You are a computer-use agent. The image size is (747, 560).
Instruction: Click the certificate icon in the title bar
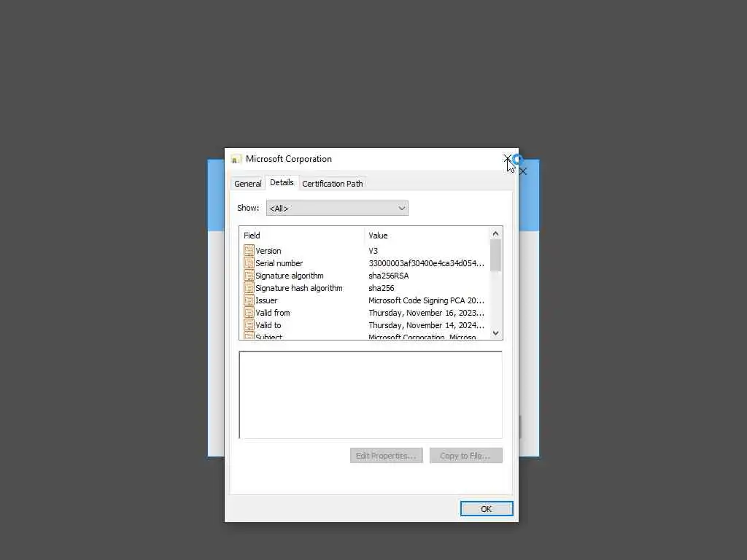tap(236, 159)
